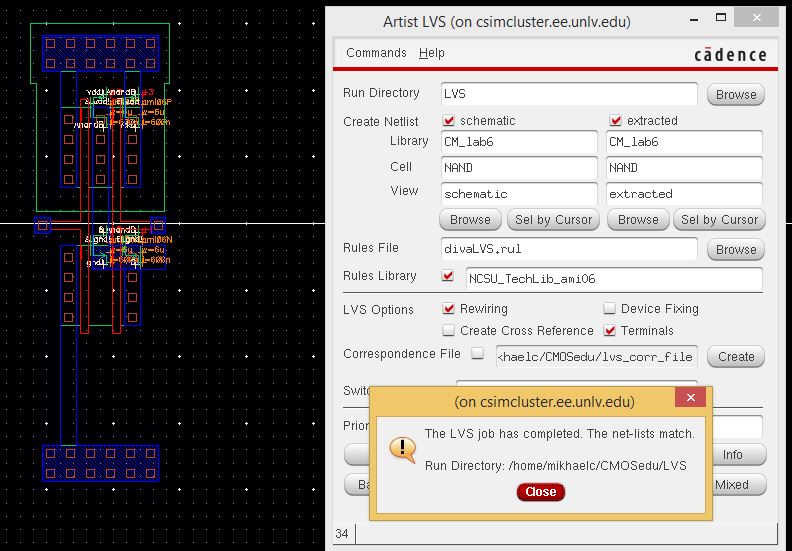Viewport: 792px width, 551px height.
Task: Toggle the extracted netlist checkbox
Action: [x=616, y=121]
